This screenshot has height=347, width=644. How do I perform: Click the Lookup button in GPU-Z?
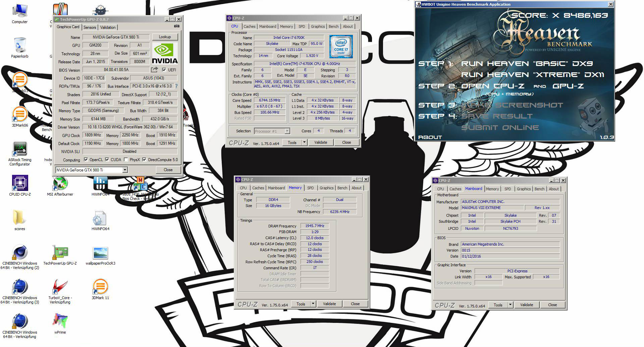[x=165, y=37]
